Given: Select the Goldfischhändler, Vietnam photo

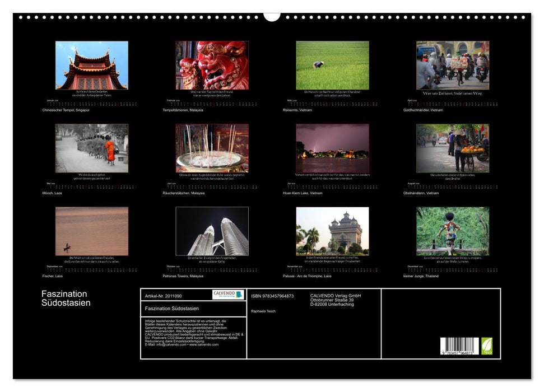Looking at the screenshot, I should (x=452, y=65).
